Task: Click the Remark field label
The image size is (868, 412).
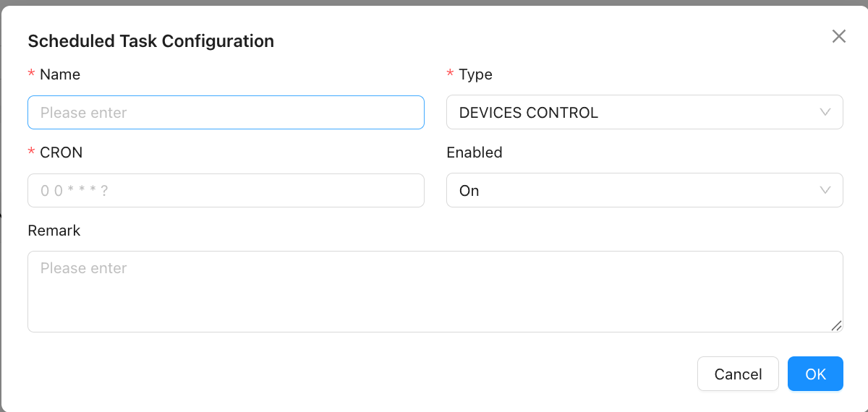Action: [x=54, y=231]
